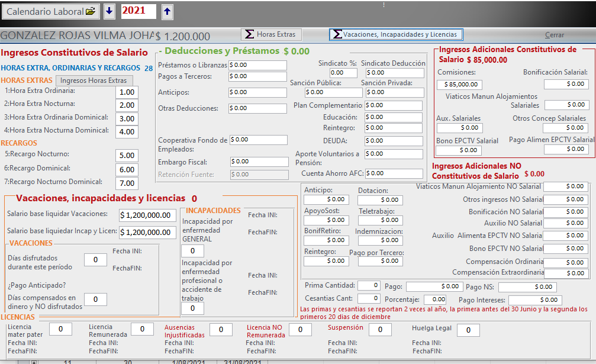
Task: Click the Recargo Nocturno Dominical field
Action: pyautogui.click(x=127, y=183)
